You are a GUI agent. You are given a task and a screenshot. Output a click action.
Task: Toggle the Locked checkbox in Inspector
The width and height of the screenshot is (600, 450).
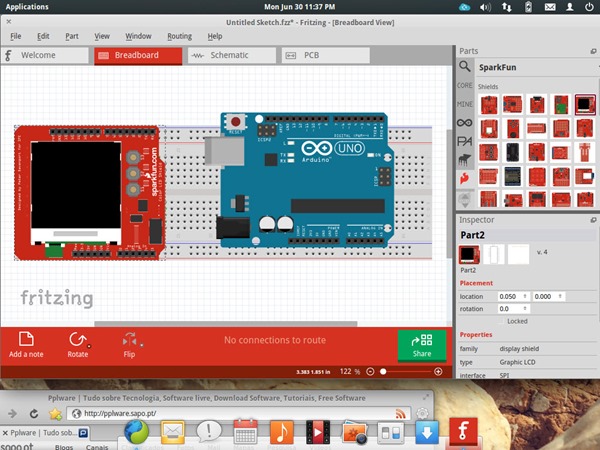(x=501, y=321)
